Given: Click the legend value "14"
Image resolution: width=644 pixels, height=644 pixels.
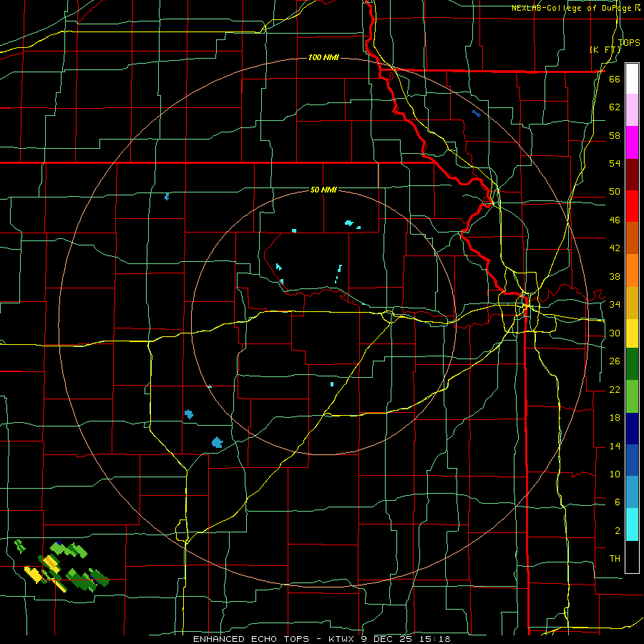Looking at the screenshot, I should [x=615, y=446].
